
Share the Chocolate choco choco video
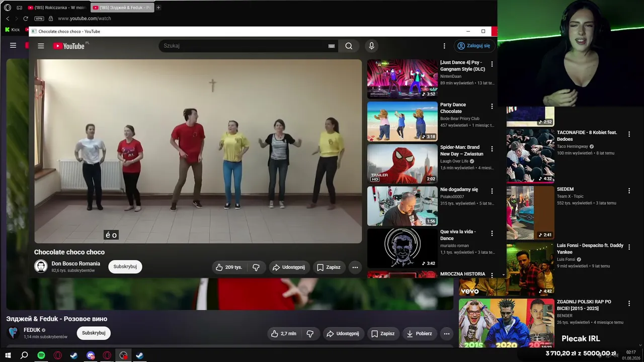pos(289,267)
